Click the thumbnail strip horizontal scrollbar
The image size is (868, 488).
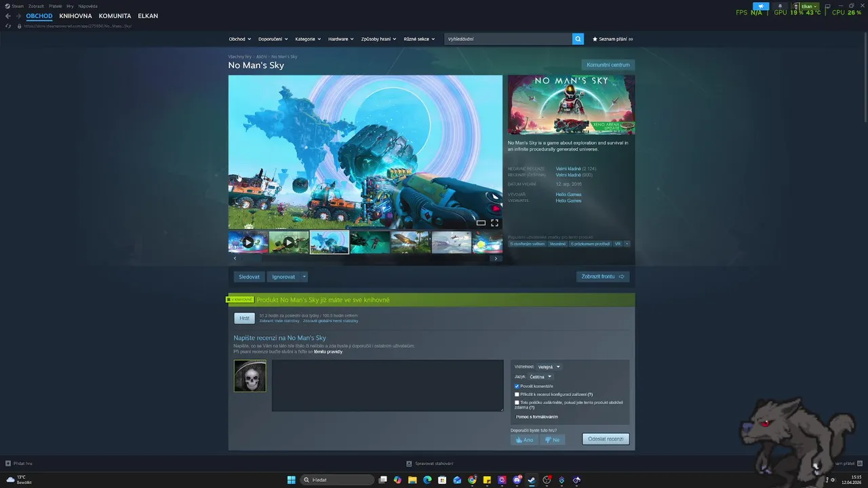coord(365,258)
